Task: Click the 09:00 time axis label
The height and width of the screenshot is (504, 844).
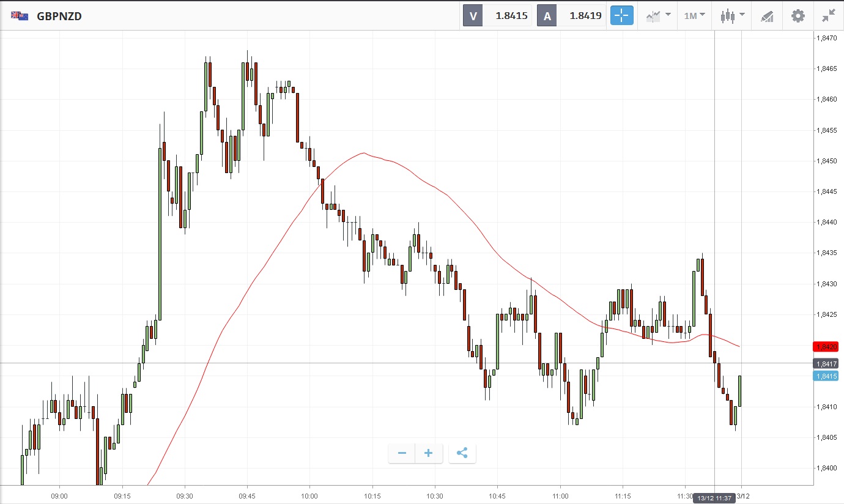Action: (59, 495)
